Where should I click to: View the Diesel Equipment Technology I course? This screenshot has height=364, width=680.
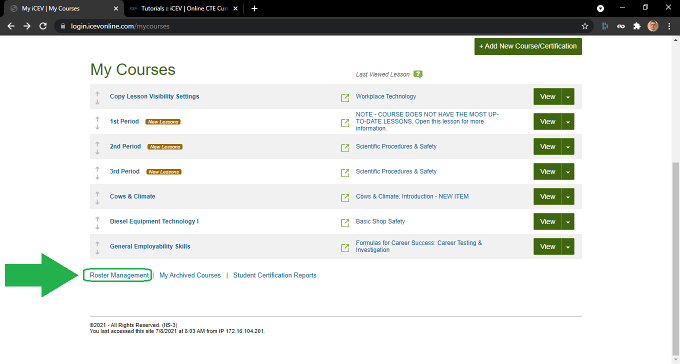[x=547, y=221]
